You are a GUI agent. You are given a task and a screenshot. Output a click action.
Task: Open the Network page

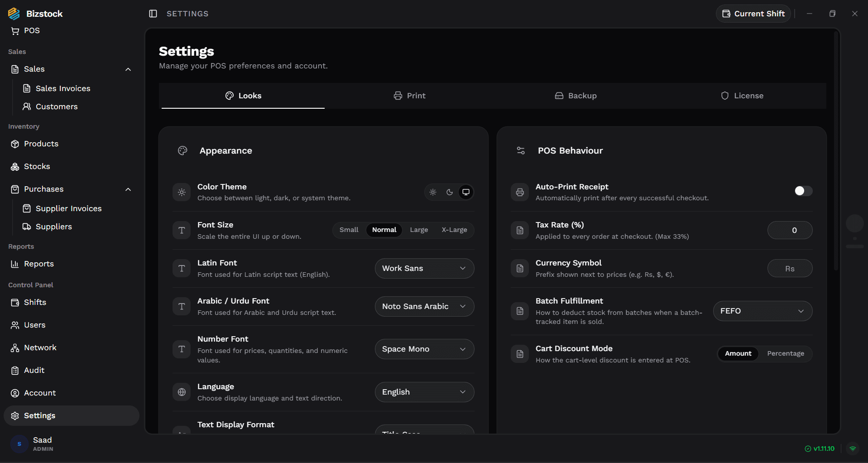[x=72, y=347]
